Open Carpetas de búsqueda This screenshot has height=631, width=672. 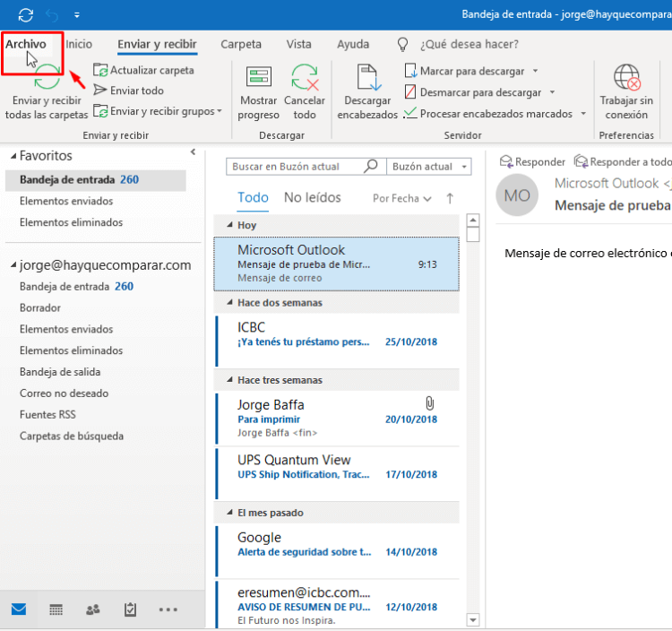pyautogui.click(x=72, y=437)
